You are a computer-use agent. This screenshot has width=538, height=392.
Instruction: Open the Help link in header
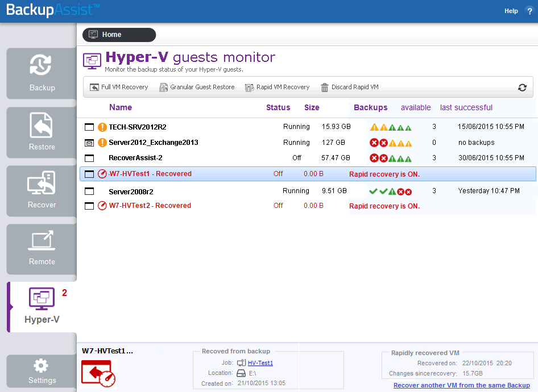[x=511, y=11]
